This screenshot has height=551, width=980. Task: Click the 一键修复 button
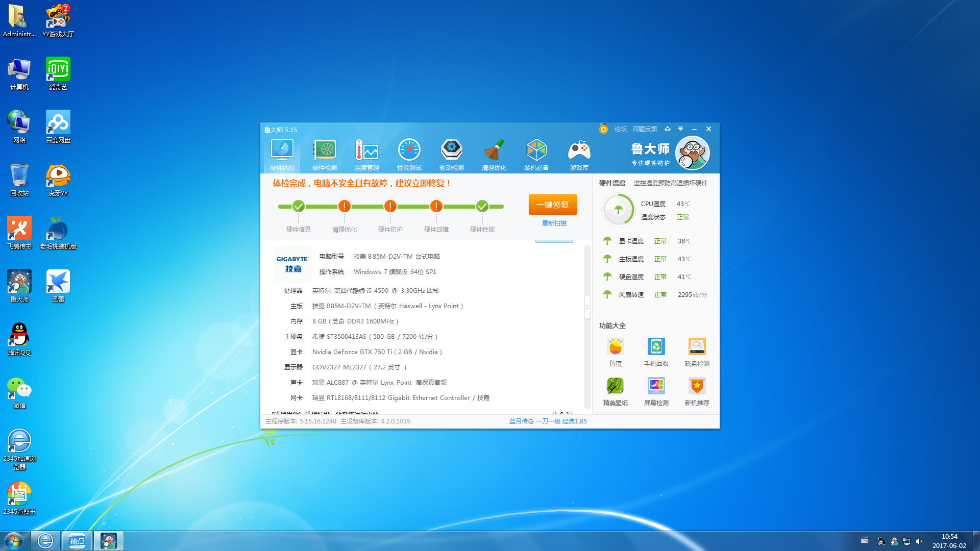click(x=553, y=205)
